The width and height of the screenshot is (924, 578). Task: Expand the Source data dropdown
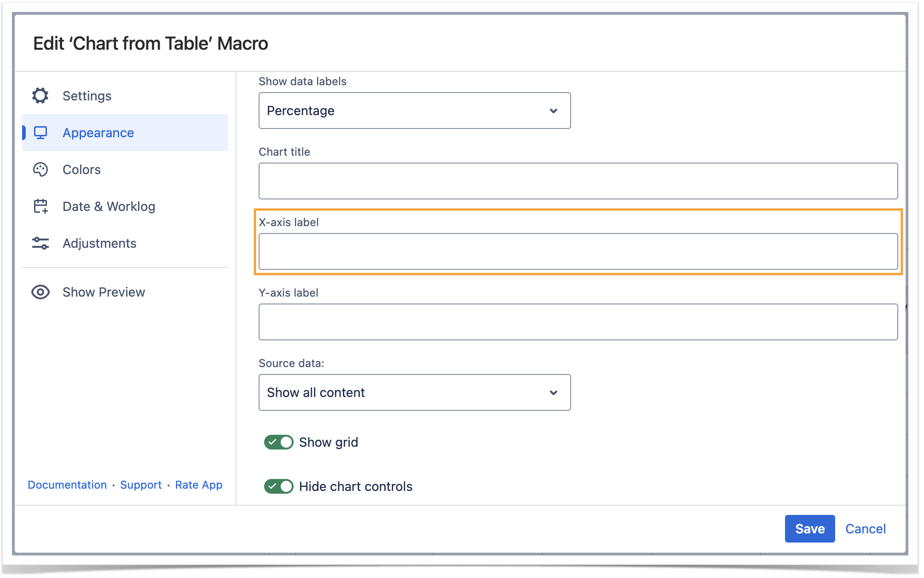point(414,392)
